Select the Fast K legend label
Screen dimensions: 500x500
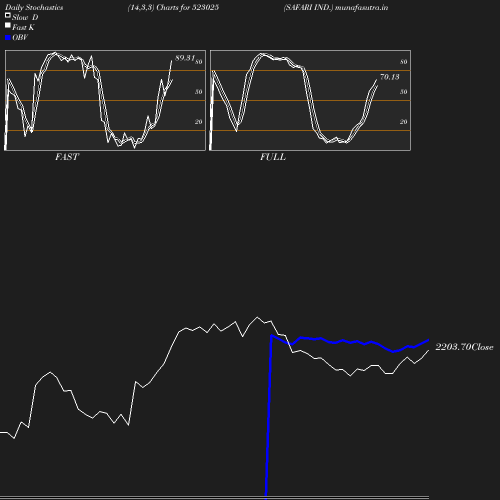pos(23,27)
